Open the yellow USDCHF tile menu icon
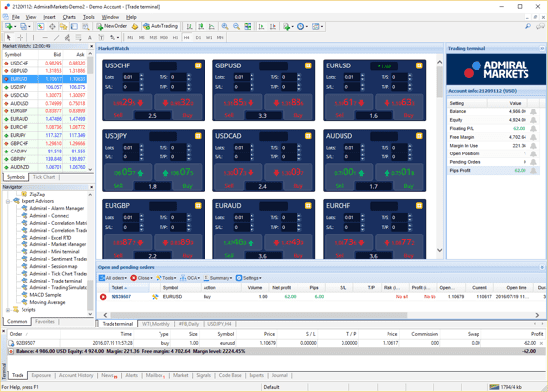Image resolution: width=548 pixels, height=392 pixels. 198,65
